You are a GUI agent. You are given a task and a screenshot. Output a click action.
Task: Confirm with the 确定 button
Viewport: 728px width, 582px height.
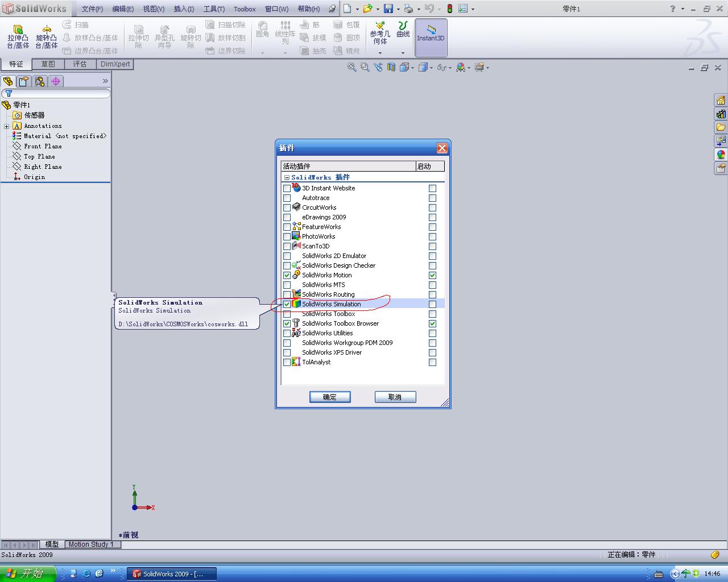click(x=330, y=397)
